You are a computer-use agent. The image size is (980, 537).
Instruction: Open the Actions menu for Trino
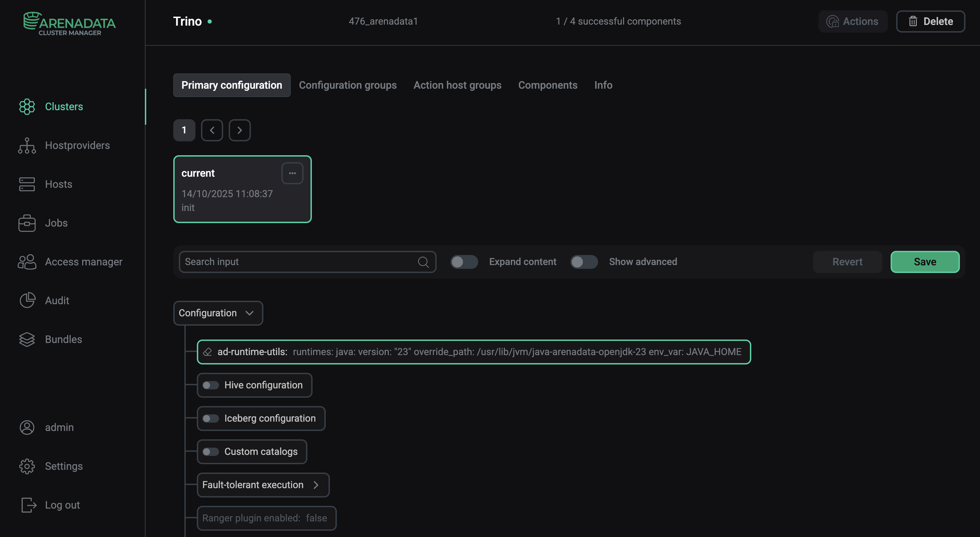[853, 21]
